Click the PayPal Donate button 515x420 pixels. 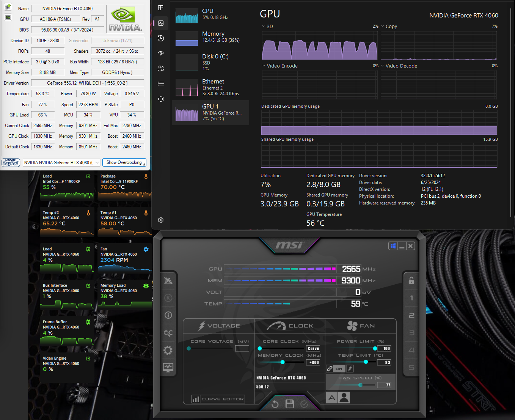pos(11,162)
